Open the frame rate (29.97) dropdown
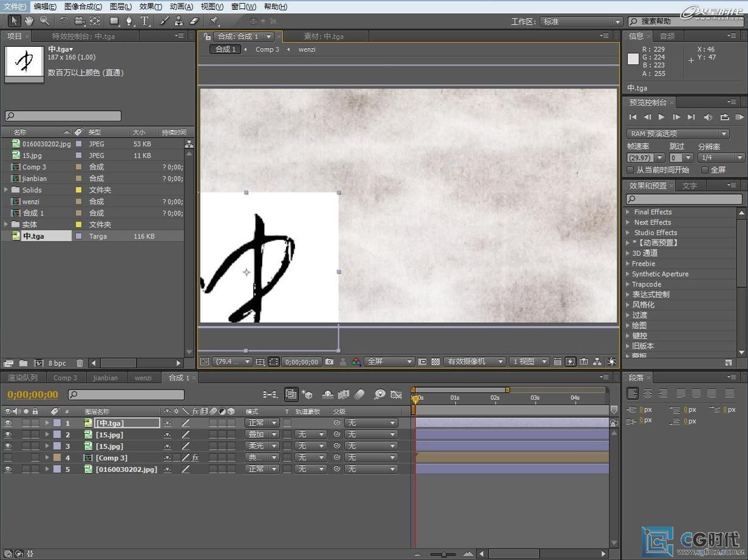This screenshot has height=560, width=748. [x=645, y=158]
